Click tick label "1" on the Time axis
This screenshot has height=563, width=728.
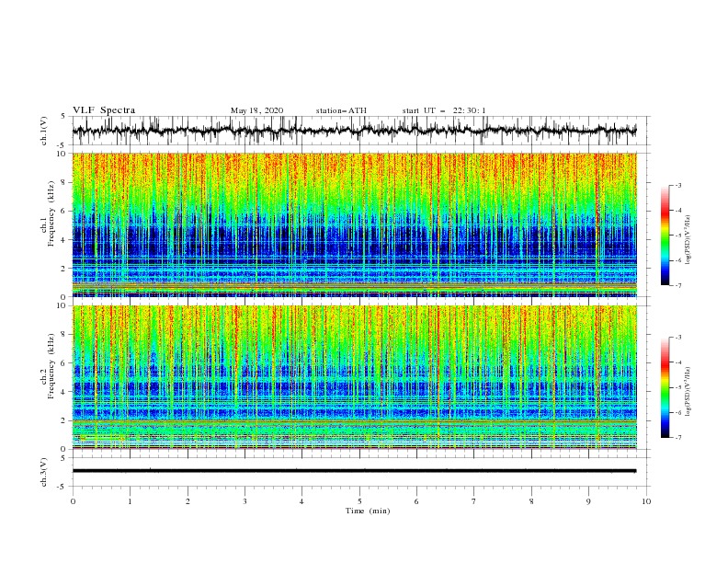point(130,501)
